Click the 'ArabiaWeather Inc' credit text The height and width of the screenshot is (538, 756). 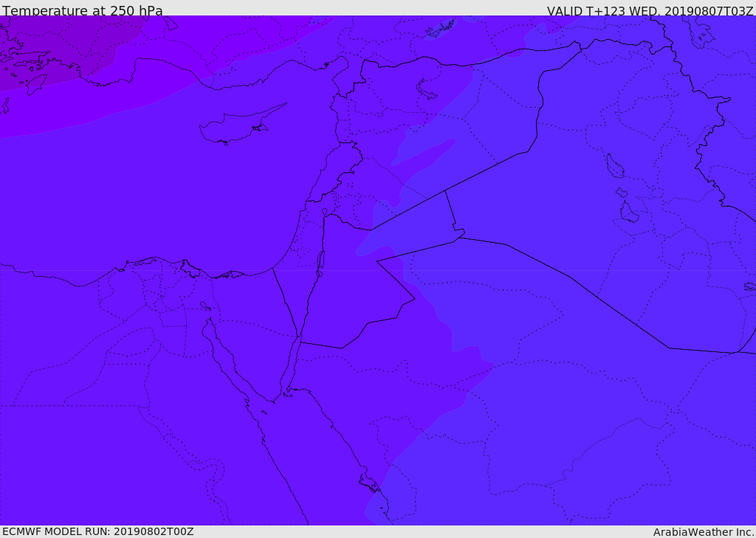(x=704, y=532)
